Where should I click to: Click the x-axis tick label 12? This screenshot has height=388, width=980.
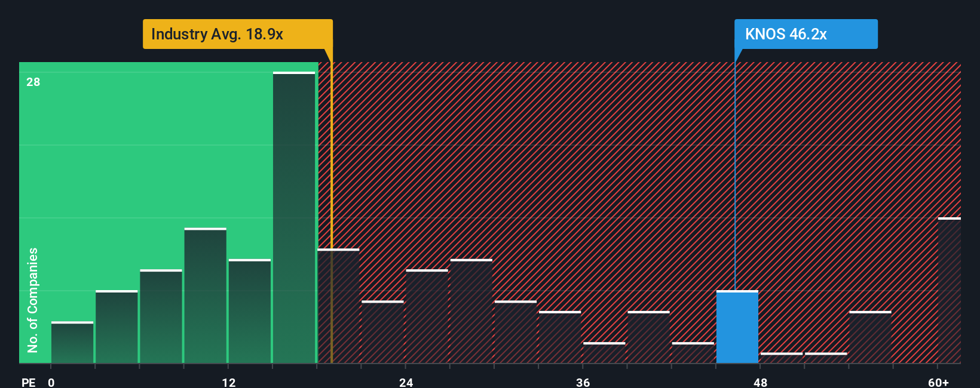[229, 383]
